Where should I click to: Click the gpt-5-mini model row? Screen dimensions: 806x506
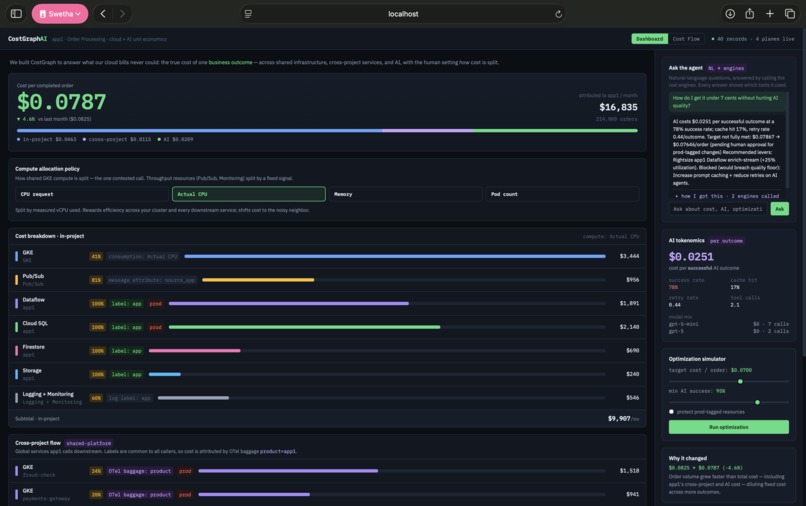pos(728,324)
